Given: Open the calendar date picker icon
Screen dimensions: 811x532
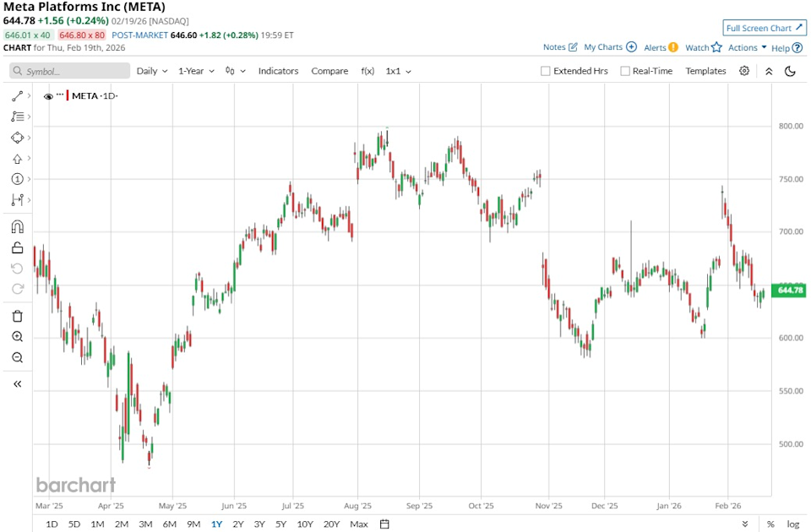Looking at the screenshot, I should [x=384, y=524].
